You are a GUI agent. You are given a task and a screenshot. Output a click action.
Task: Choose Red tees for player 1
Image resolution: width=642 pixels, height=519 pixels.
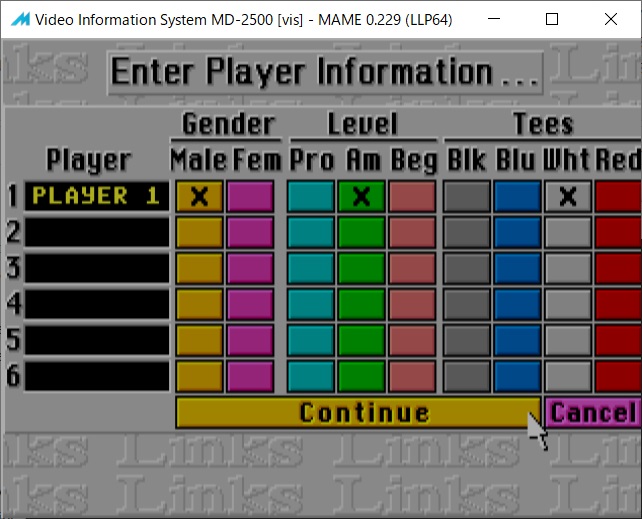618,197
